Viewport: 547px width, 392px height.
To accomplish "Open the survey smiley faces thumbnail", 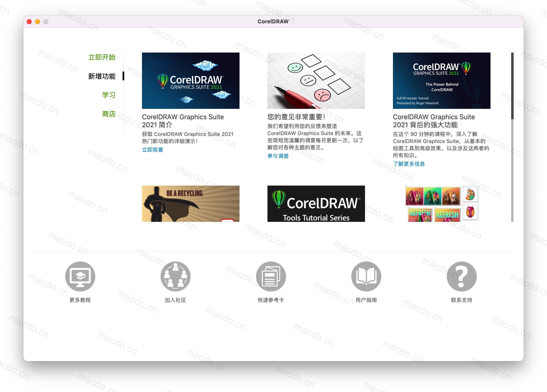I will pos(316,80).
